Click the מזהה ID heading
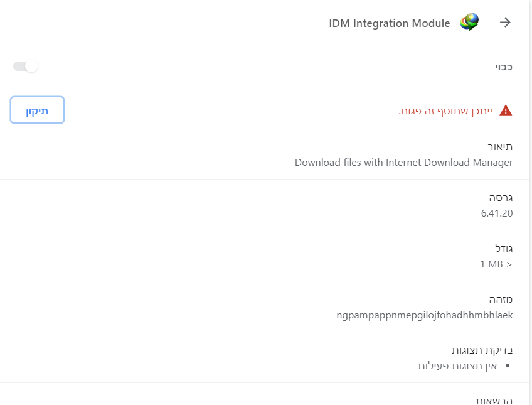Image resolution: width=532 pixels, height=405 pixels. tap(501, 299)
